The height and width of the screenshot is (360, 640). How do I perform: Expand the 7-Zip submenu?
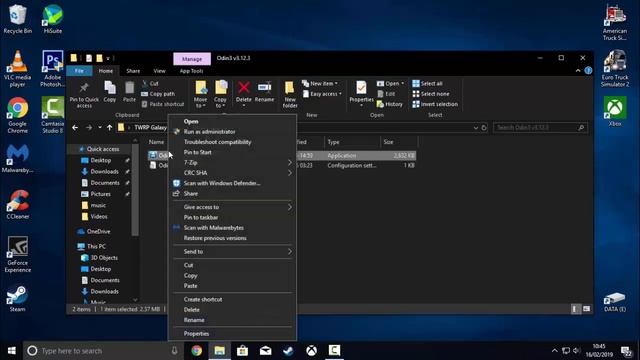tap(233, 162)
